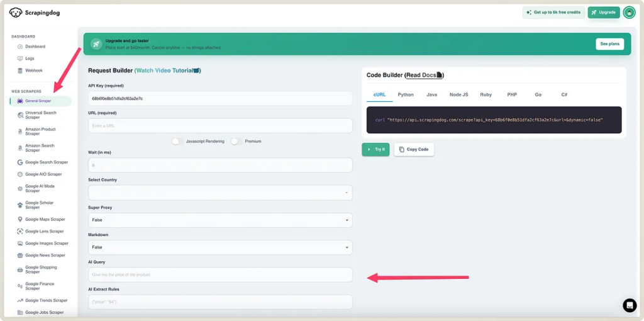Open Universal Search Scraper menu item

[40, 115]
